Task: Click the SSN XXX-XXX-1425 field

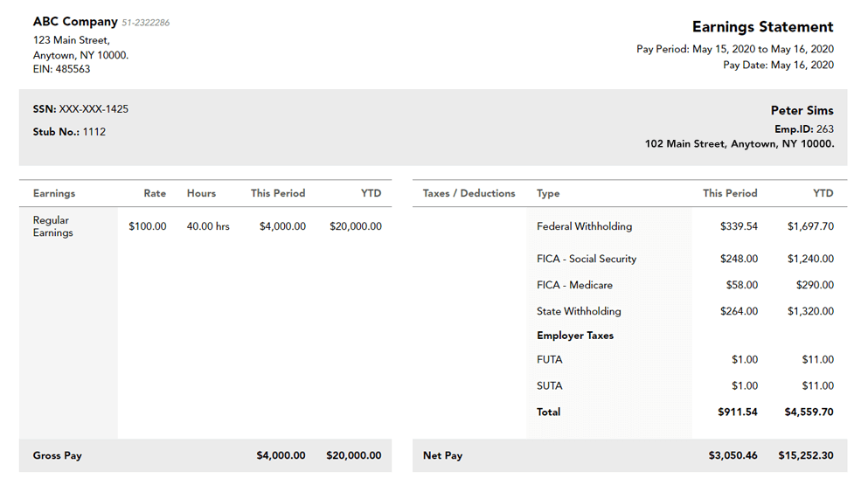Action: coord(80,109)
